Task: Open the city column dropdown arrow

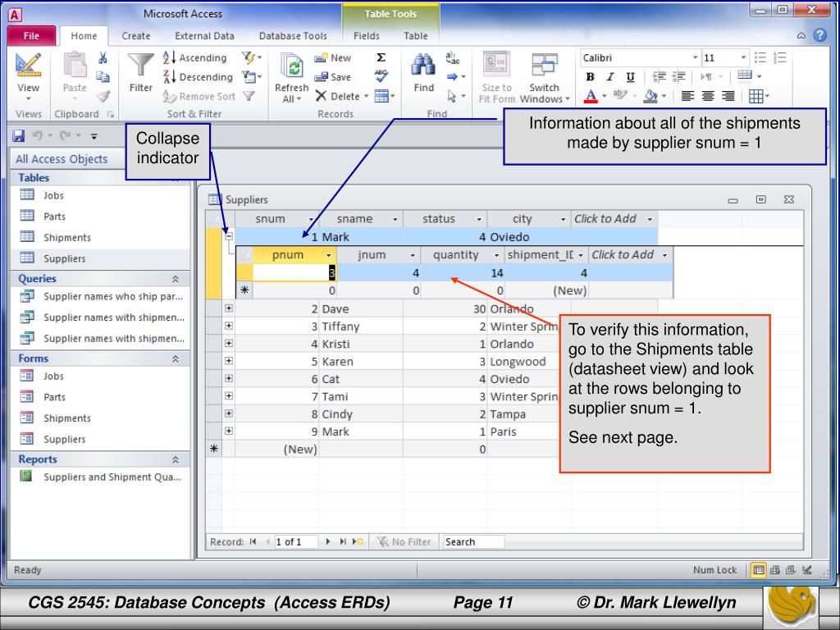Action: click(563, 219)
